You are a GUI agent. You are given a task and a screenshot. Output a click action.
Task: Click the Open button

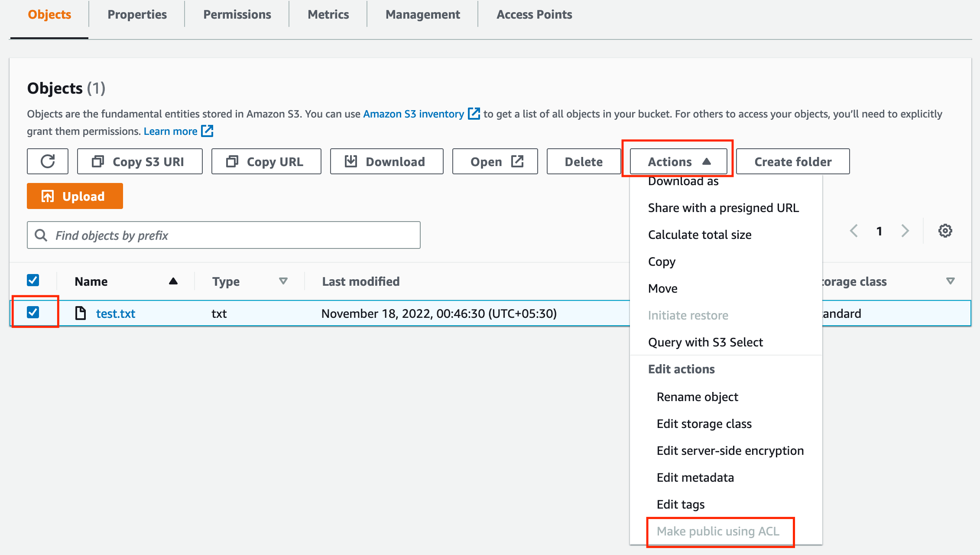point(495,161)
